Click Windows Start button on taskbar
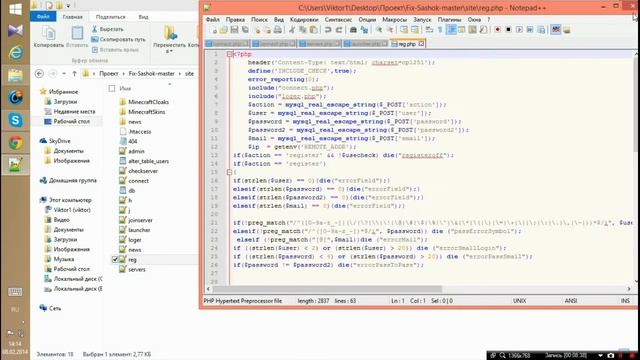 [x=15, y=9]
